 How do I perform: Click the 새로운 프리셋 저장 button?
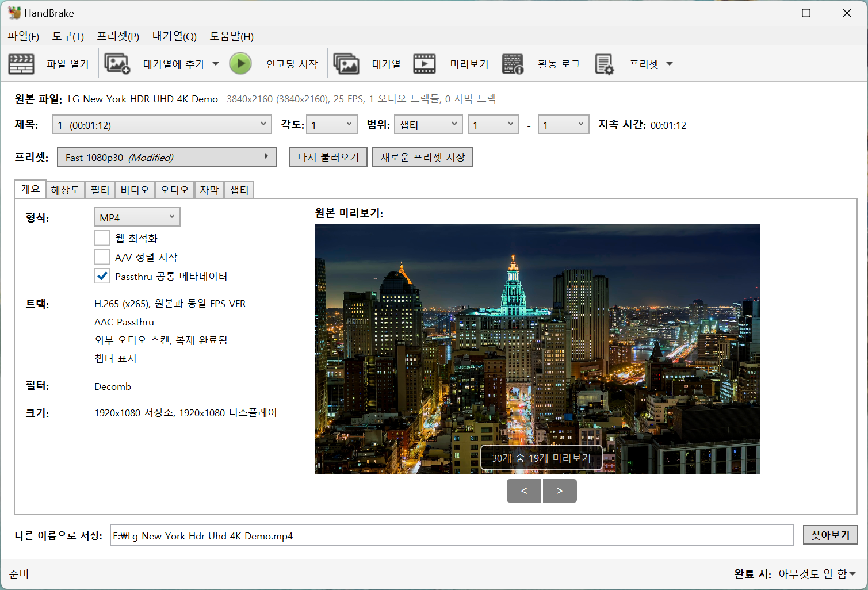(423, 157)
